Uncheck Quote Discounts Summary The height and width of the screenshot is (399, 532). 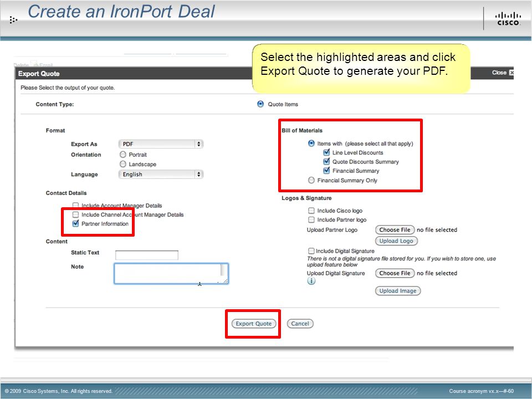coord(326,161)
